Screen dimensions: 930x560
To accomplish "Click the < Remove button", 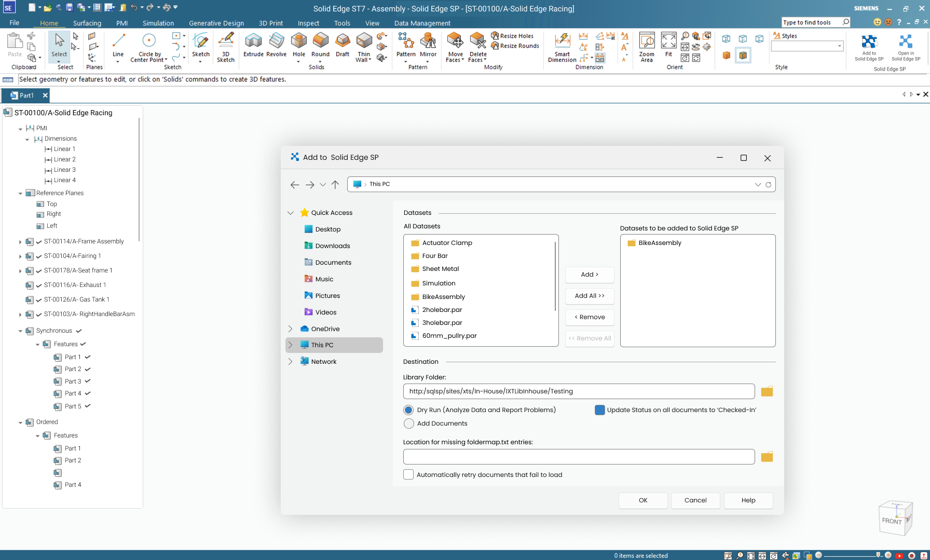I will pyautogui.click(x=590, y=317).
